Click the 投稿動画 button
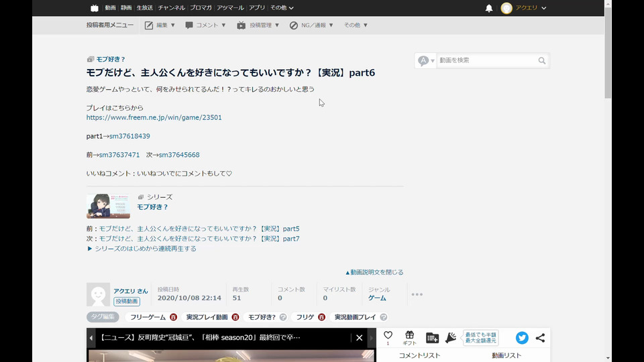 point(127,301)
